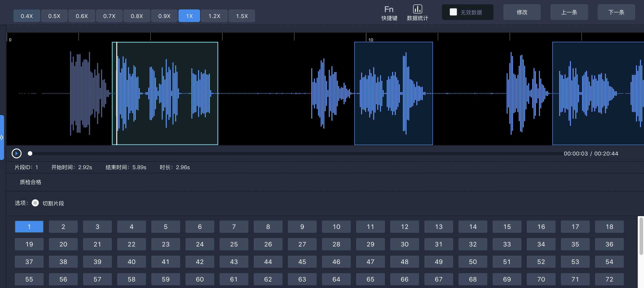Select segment button 9
The image size is (644, 288).
point(302,227)
